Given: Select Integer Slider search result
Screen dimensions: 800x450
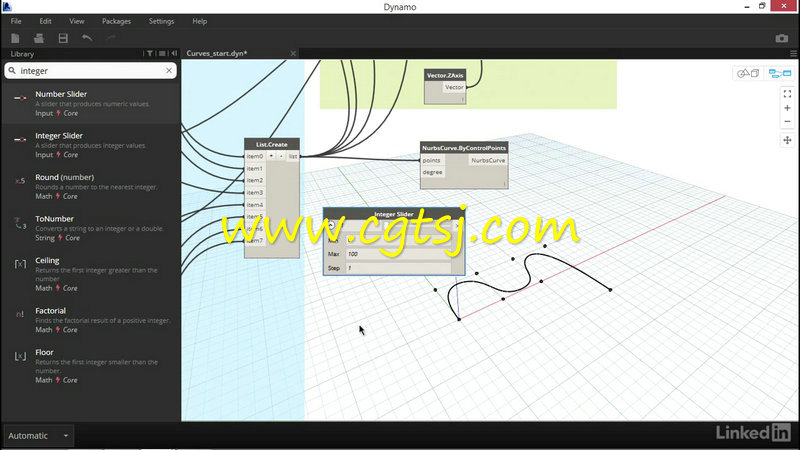Looking at the screenshot, I should click(x=91, y=145).
